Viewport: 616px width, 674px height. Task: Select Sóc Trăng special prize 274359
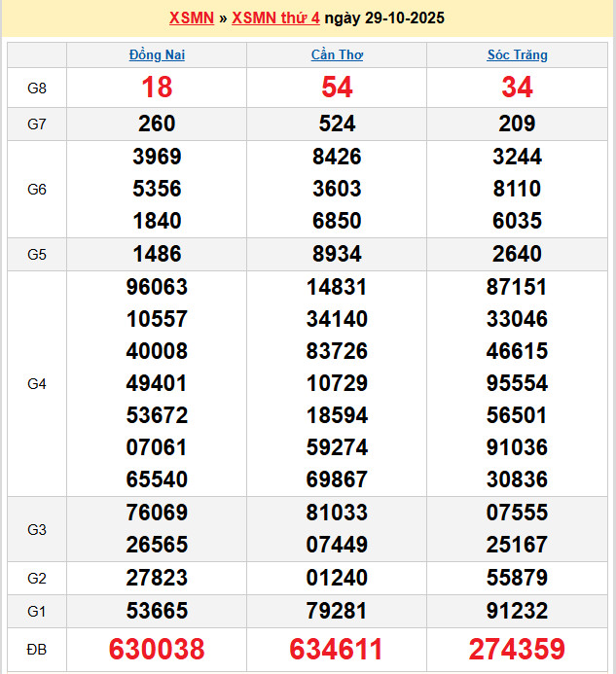[x=517, y=650]
